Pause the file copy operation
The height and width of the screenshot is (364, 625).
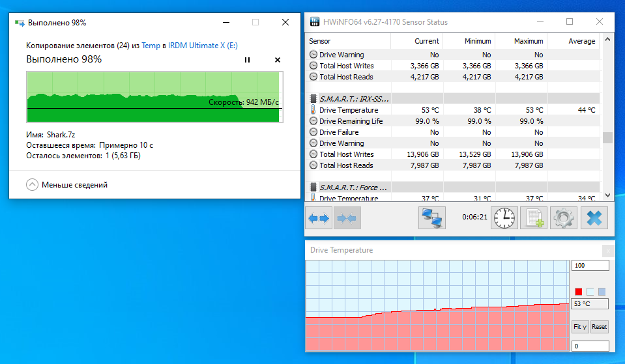pos(247,60)
